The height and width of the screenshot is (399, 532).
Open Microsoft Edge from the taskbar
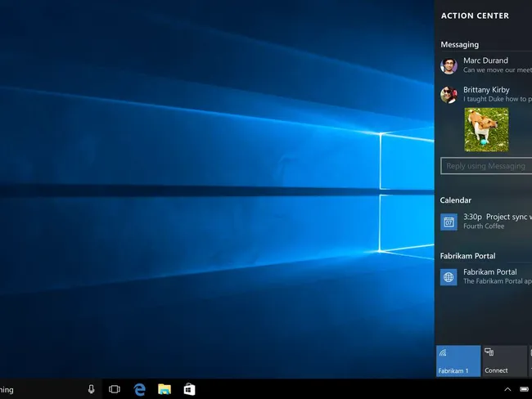coord(139,389)
